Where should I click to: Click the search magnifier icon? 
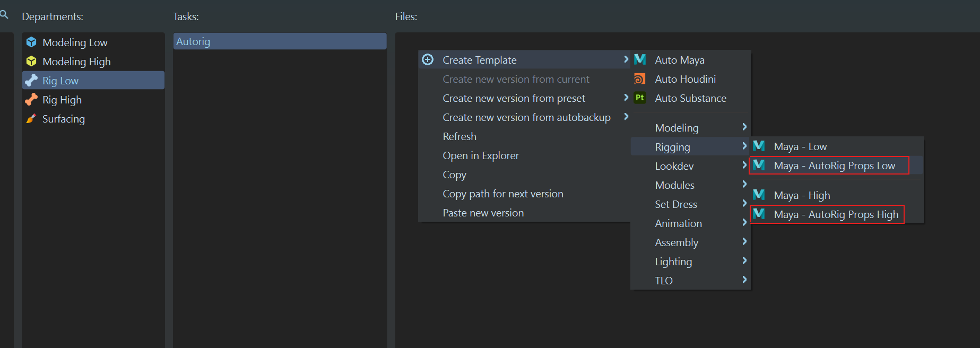(4, 15)
